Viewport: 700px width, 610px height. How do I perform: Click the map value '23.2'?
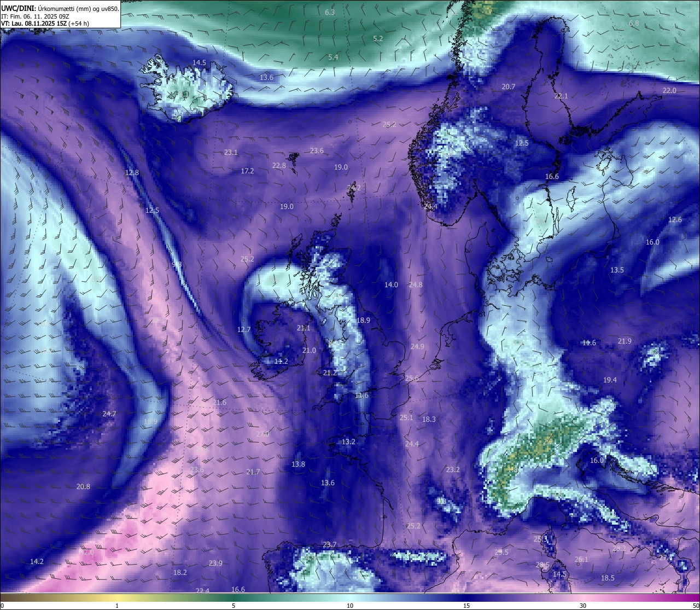tap(453, 469)
